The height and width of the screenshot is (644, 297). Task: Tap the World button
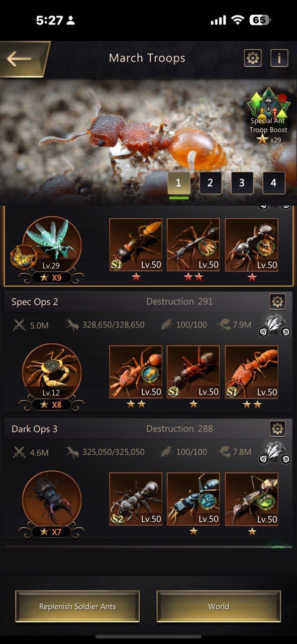click(x=219, y=607)
